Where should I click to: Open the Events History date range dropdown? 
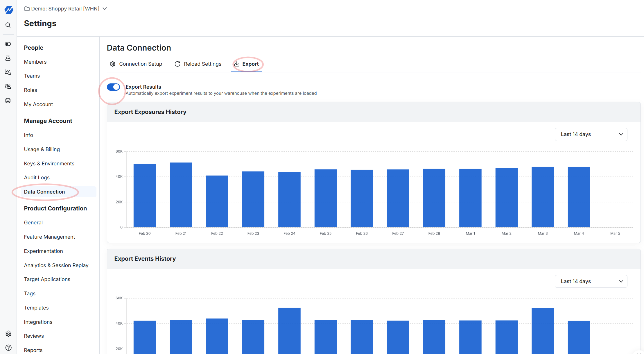[591, 281]
